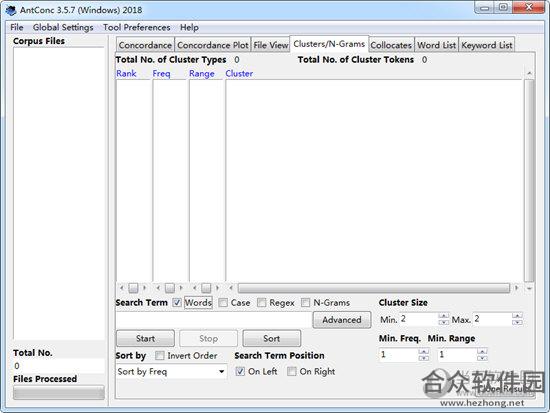Click the Rank column scrollbar thumb
This screenshot has width=550, height=413.
pyautogui.click(x=133, y=288)
